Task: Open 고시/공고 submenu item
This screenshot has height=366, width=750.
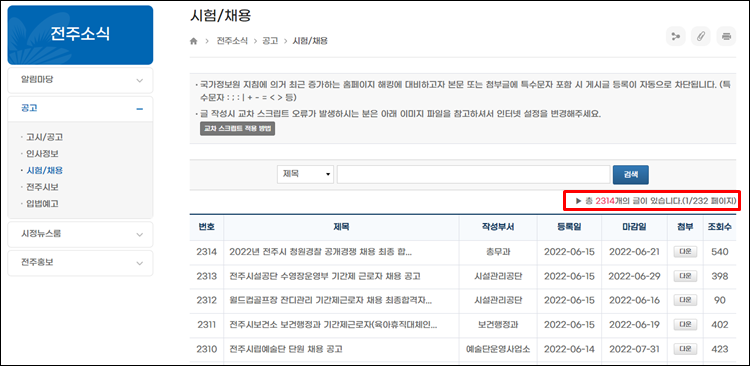Action: [44, 137]
